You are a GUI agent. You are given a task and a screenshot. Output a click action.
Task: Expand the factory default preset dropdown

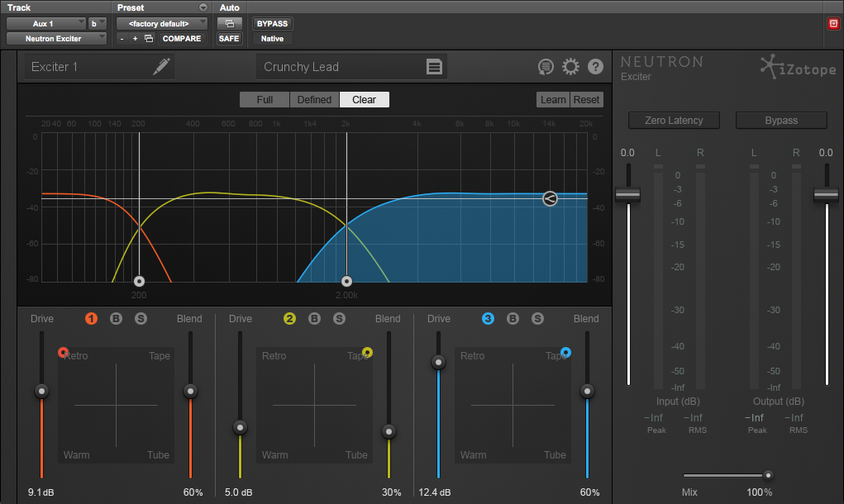pyautogui.click(x=163, y=23)
